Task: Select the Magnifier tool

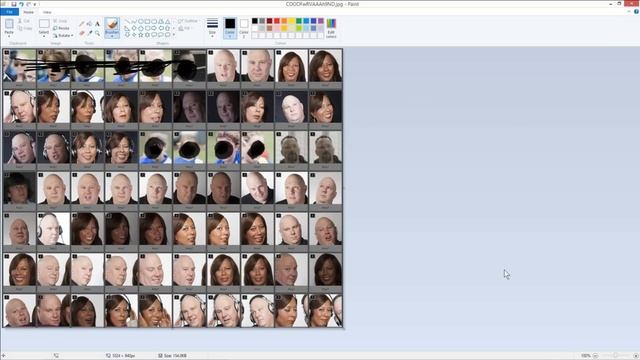Action: pyautogui.click(x=97, y=33)
